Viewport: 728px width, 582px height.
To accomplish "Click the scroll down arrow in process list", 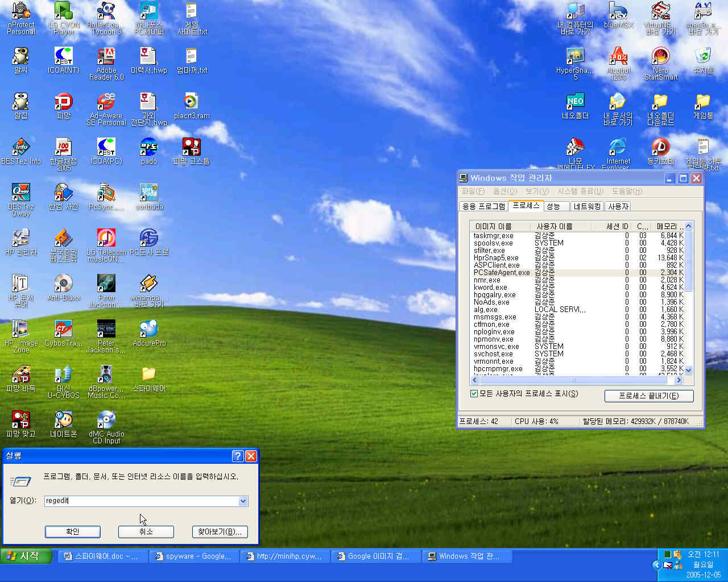I will click(688, 370).
